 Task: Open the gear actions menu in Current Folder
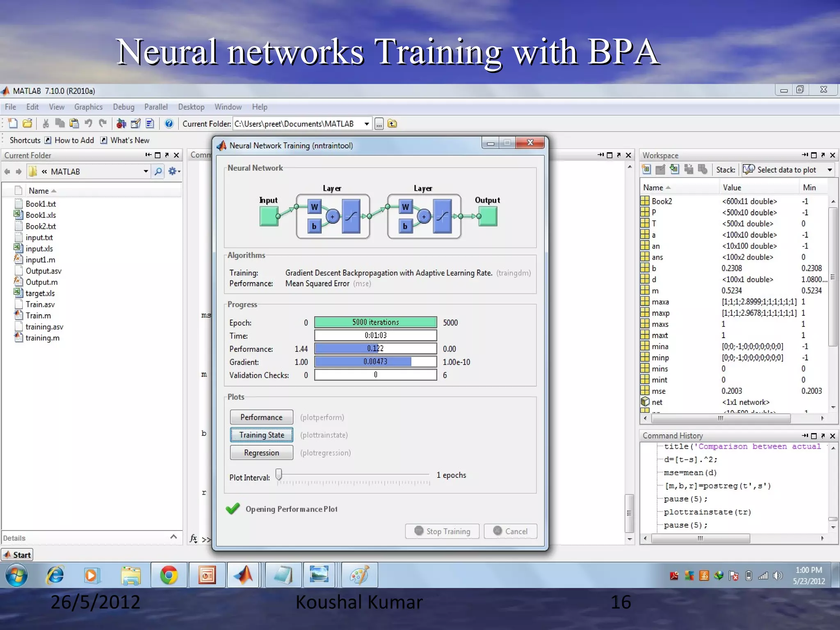pos(174,171)
